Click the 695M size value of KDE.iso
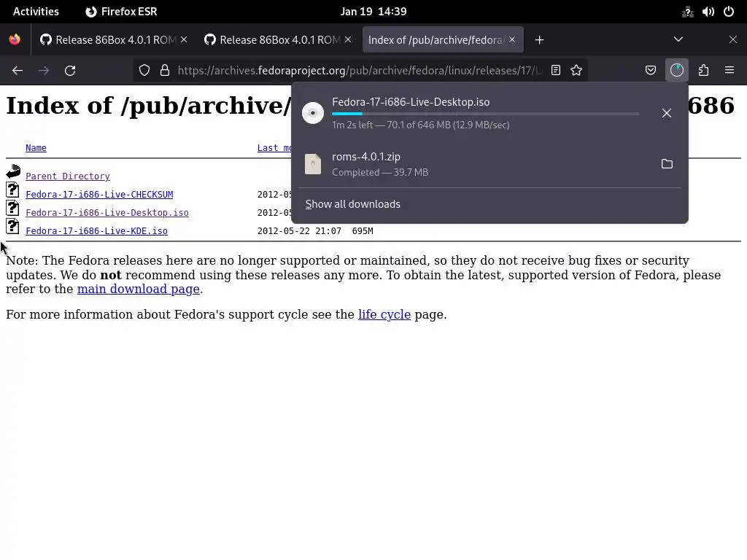Screen dimensions: 747x560 (x=363, y=231)
